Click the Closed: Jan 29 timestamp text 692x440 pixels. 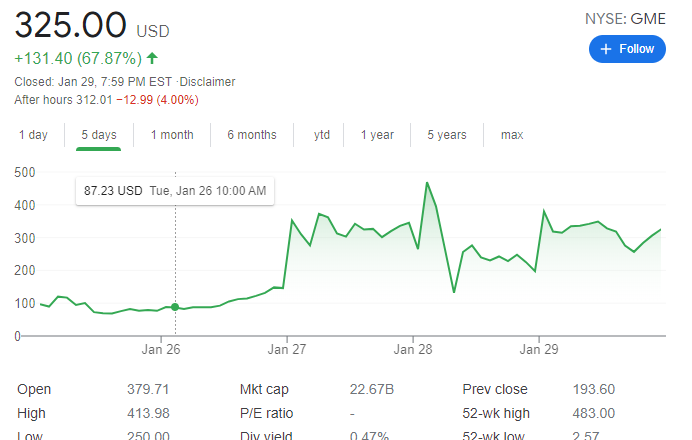coord(93,82)
